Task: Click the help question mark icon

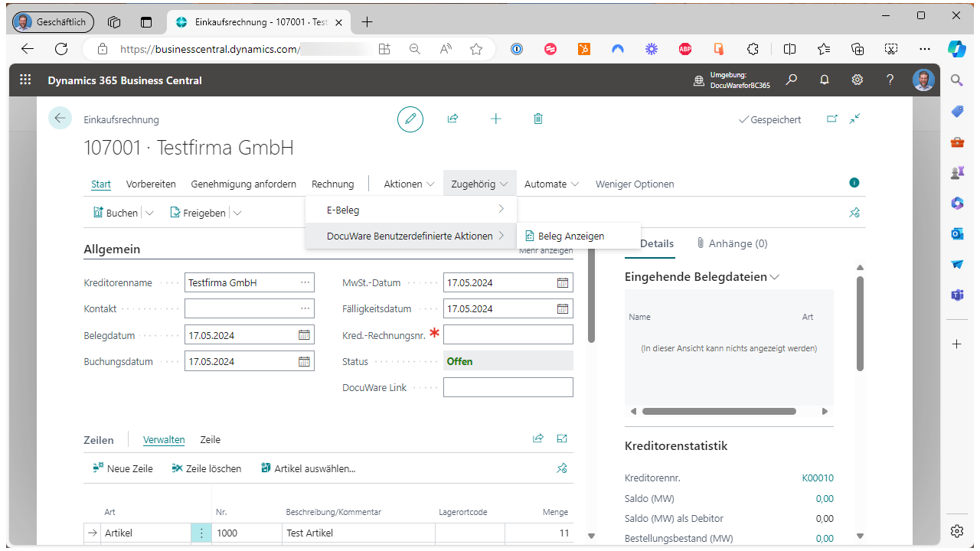Action: coord(890,80)
